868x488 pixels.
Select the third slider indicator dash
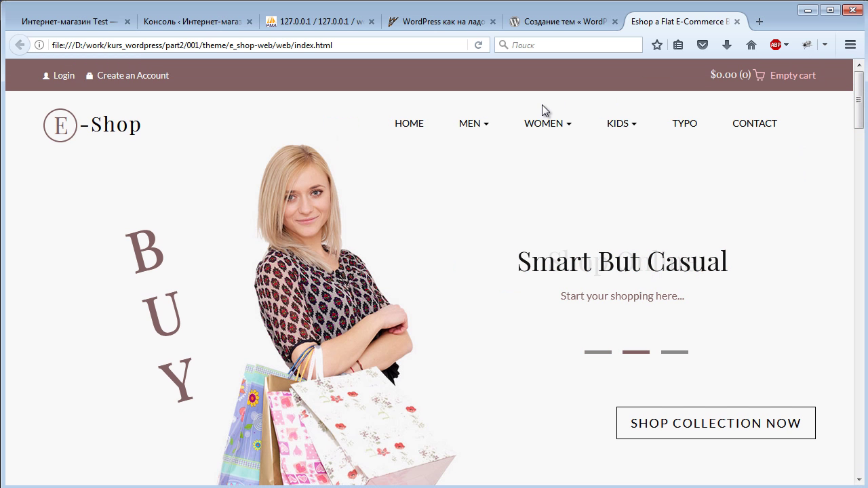coord(675,352)
